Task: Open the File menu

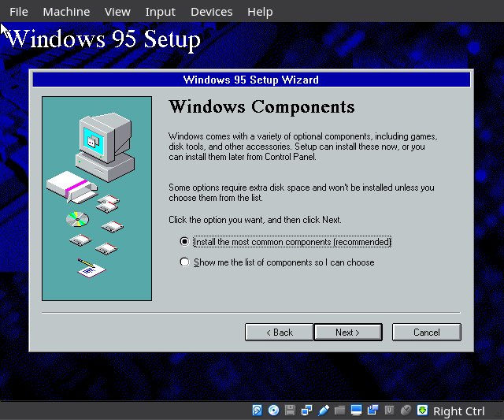Action: (19, 12)
